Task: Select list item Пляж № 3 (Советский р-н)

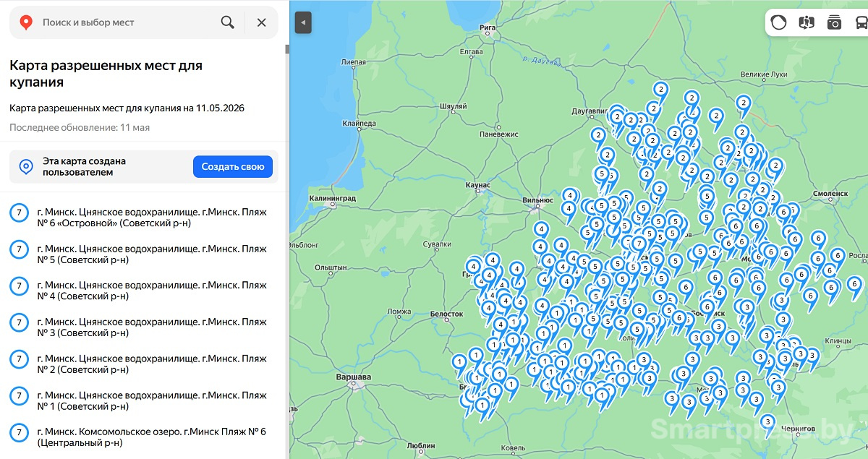Action: pos(144,327)
